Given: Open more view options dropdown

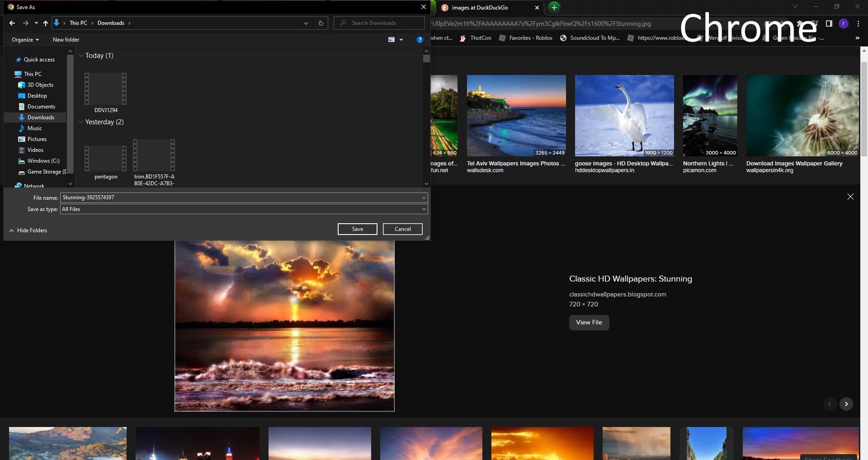Looking at the screenshot, I should 401,40.
